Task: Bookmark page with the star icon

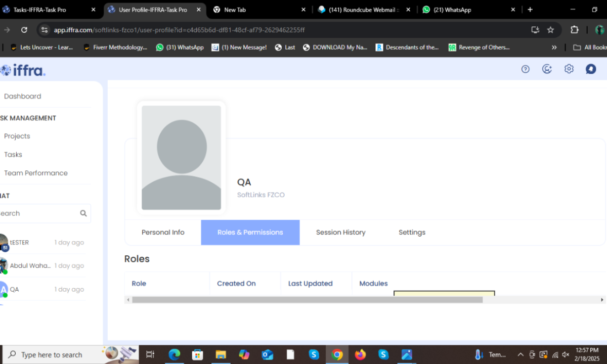Action: pyautogui.click(x=550, y=30)
